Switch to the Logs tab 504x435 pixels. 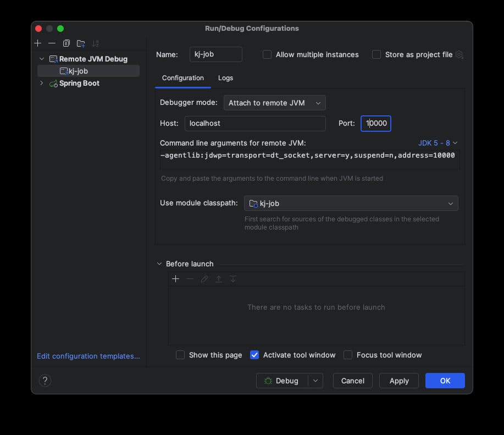click(x=225, y=78)
